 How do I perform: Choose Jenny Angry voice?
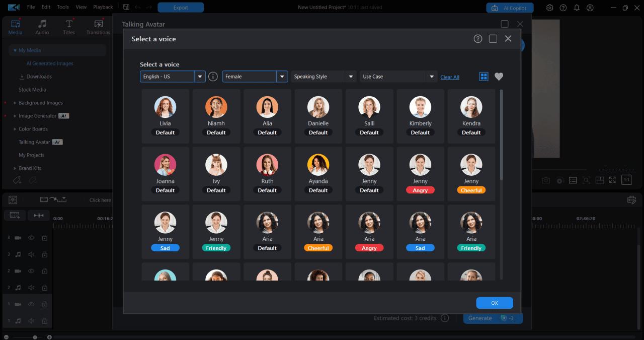coord(420,174)
